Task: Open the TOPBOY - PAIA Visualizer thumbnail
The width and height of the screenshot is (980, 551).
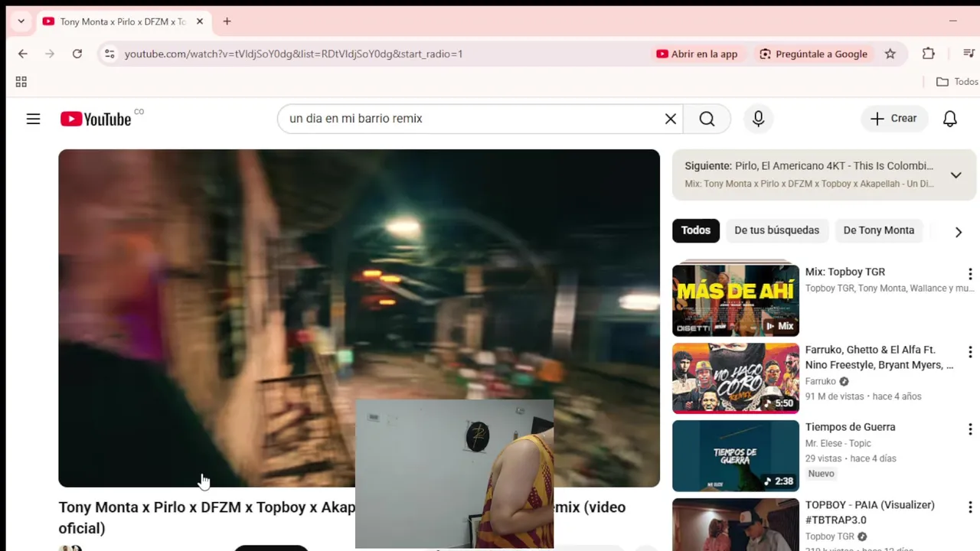Action: pos(736,525)
